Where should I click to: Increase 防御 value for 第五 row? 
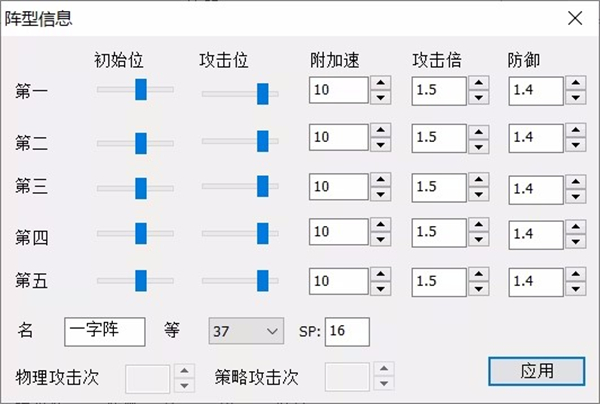(x=576, y=274)
